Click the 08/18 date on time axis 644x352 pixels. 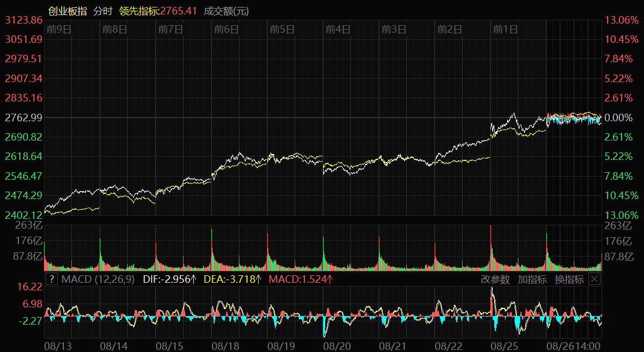[x=225, y=347]
